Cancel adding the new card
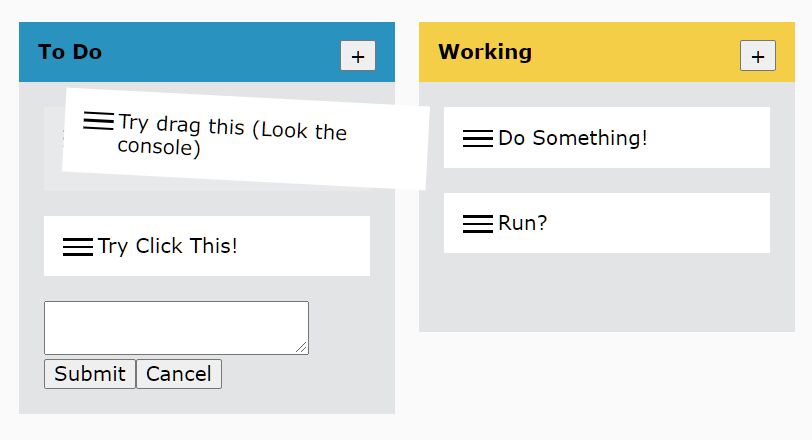Viewport: 812px width, 440px height. point(179,374)
